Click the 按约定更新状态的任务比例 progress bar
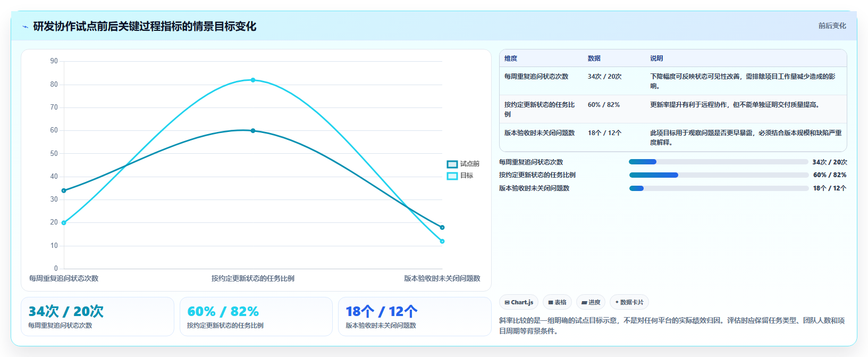The height and width of the screenshot is (357, 868). point(719,175)
